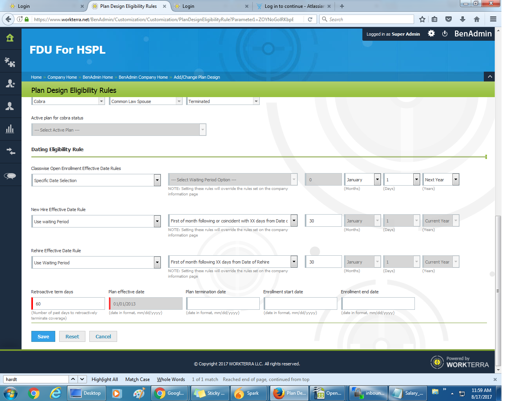Open the Specific Date Selection dropdown
The image size is (532, 401).
96,180
